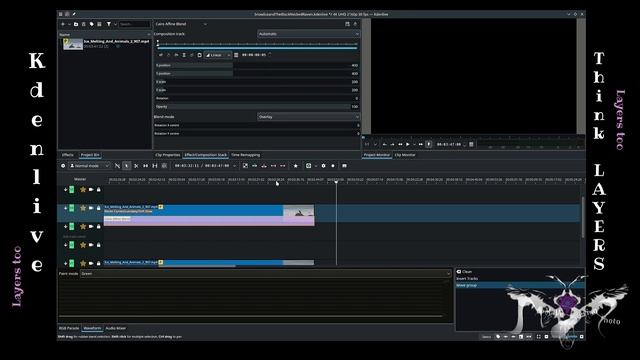Click the Project Bin search field
Screen dimensions: 640x360
pos(135,24)
